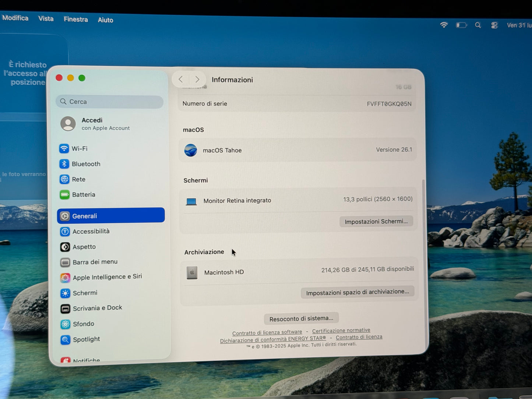Click the 13,3 pollici display size text
The image size is (532, 399).
point(378,199)
